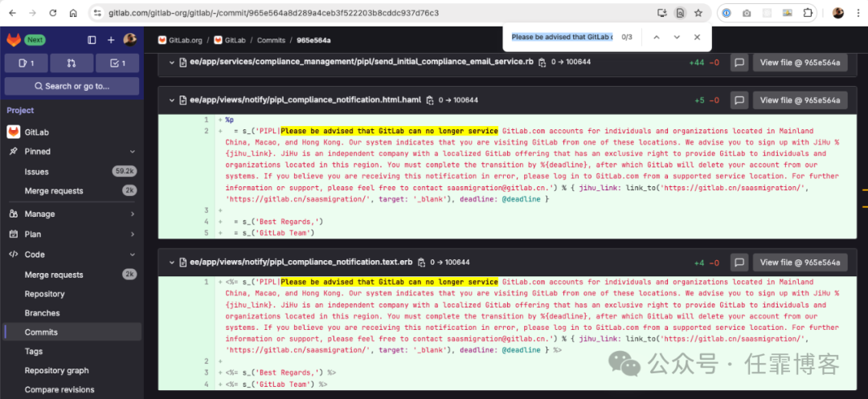This screenshot has width=868, height=399.
Task: Collapse the pipl_compliance_notification.html.haml diff
Action: [172, 100]
